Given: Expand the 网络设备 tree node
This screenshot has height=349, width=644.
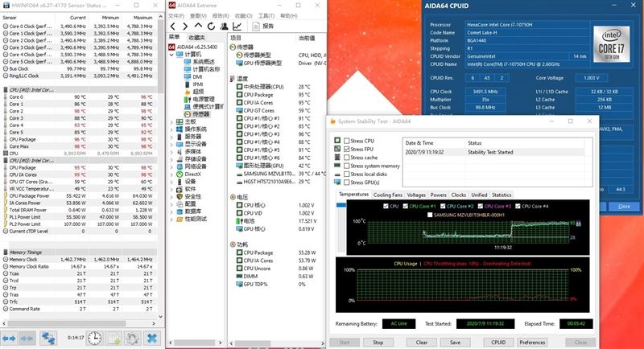Looking at the screenshot, I should (171, 166).
